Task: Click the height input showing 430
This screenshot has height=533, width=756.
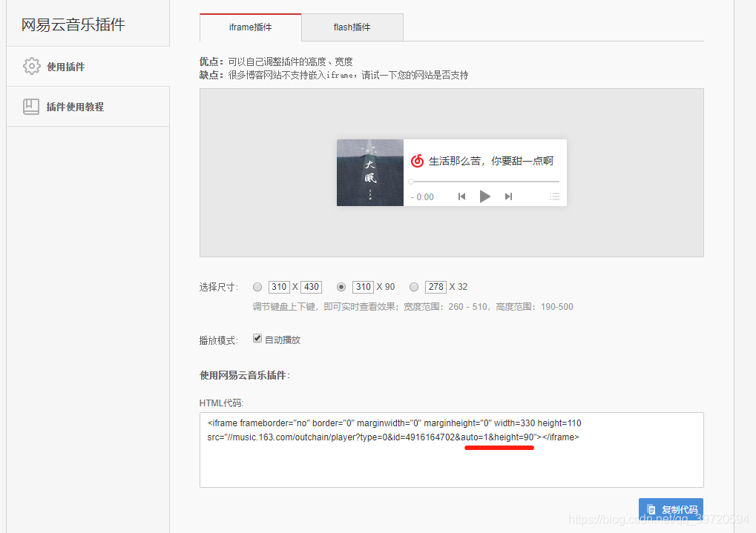Action: point(310,287)
